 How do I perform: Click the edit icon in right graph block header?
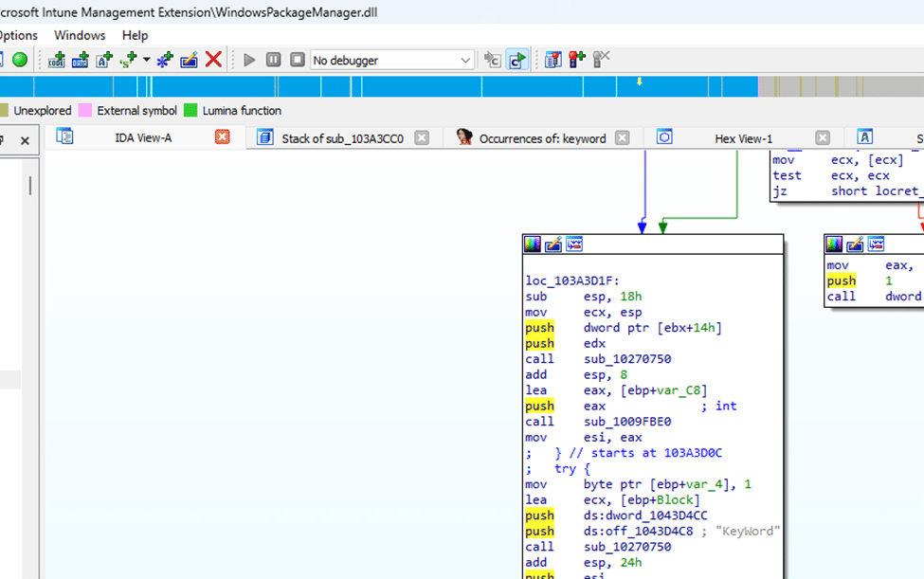pyautogui.click(x=855, y=244)
